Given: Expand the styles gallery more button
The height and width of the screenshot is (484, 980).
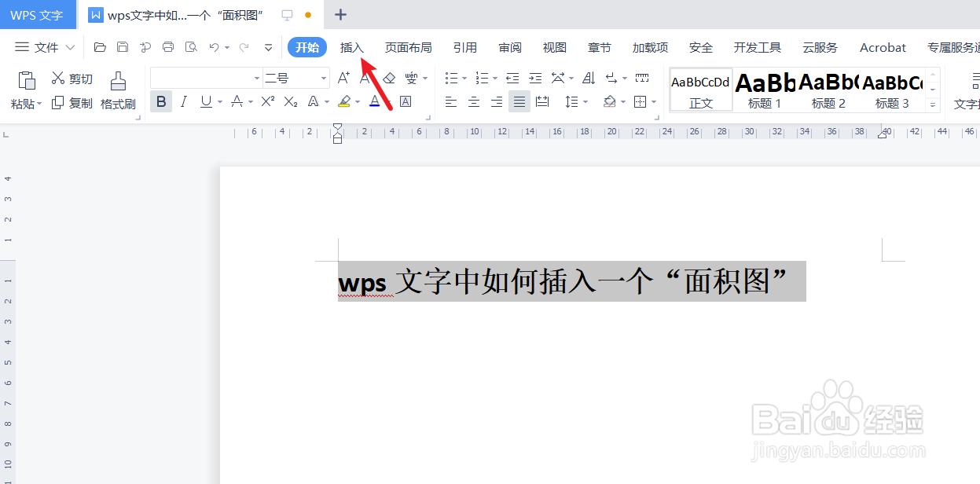Looking at the screenshot, I should pyautogui.click(x=934, y=104).
